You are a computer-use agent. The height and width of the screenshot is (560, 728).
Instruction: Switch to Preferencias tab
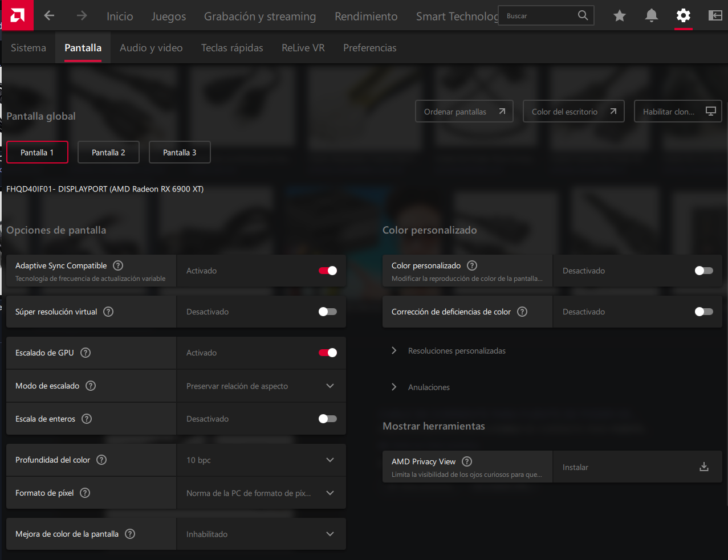pos(370,48)
